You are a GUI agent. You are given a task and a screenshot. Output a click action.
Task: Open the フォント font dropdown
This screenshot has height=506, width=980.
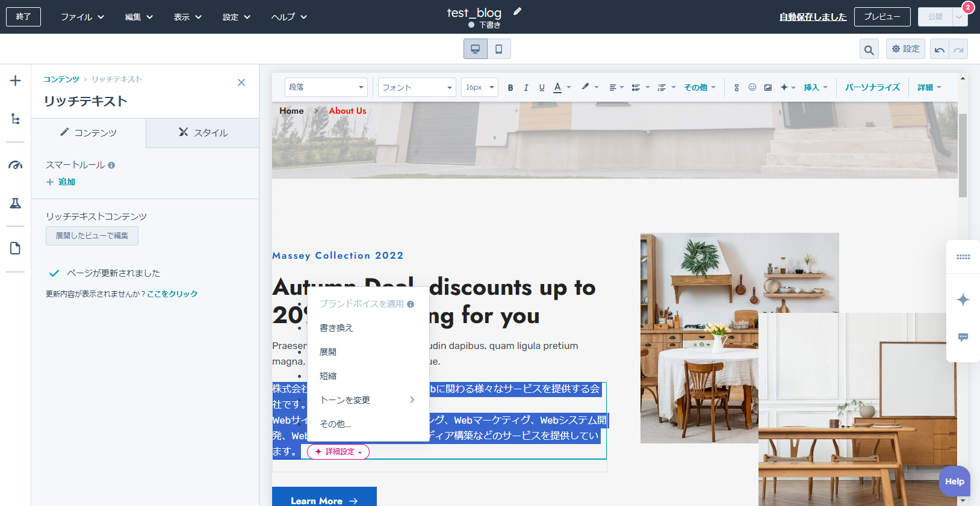pyautogui.click(x=417, y=87)
